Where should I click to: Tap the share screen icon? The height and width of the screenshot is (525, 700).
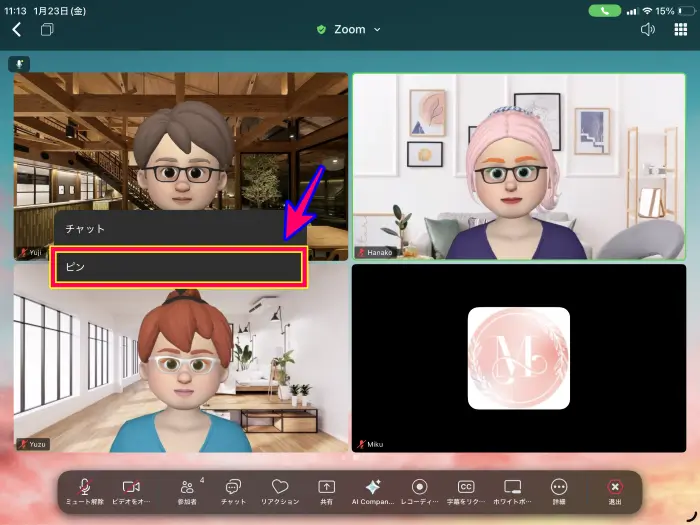click(326, 490)
